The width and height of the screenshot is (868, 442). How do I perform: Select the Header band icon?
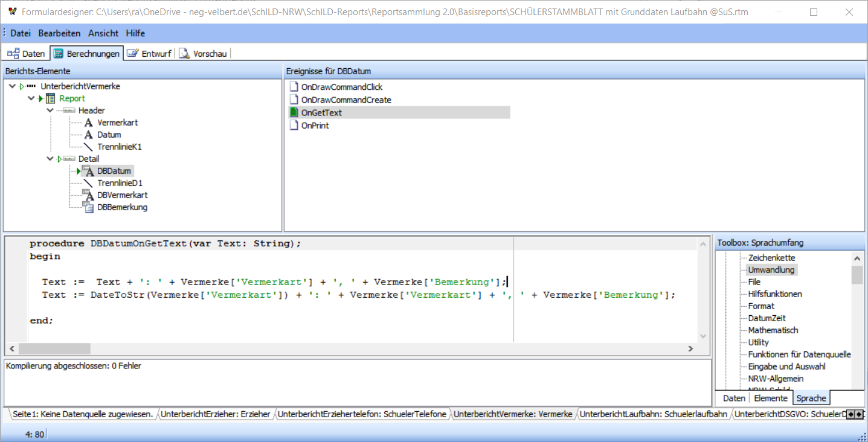click(69, 110)
